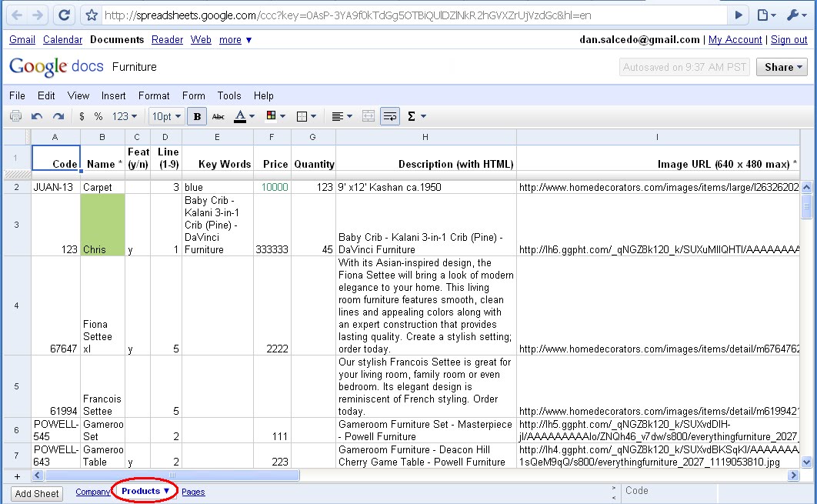Screen dimensions: 817x504
Task: Click the horizontal scrollbar right arrow
Action: pos(794,476)
